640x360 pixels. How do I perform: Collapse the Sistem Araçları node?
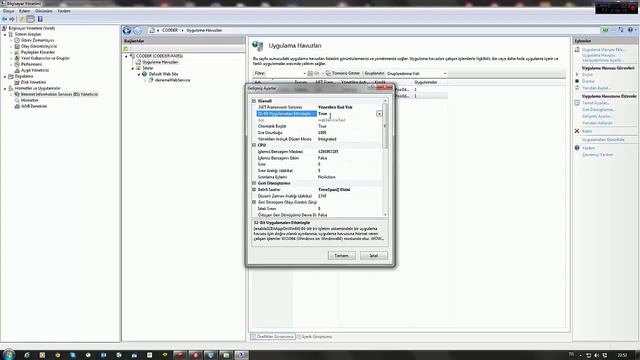point(5,35)
